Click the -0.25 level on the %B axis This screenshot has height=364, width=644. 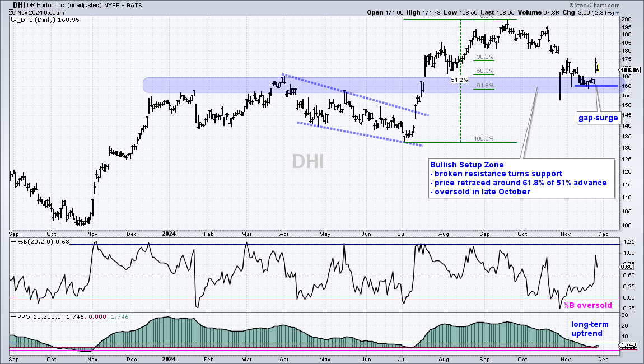[629, 308]
